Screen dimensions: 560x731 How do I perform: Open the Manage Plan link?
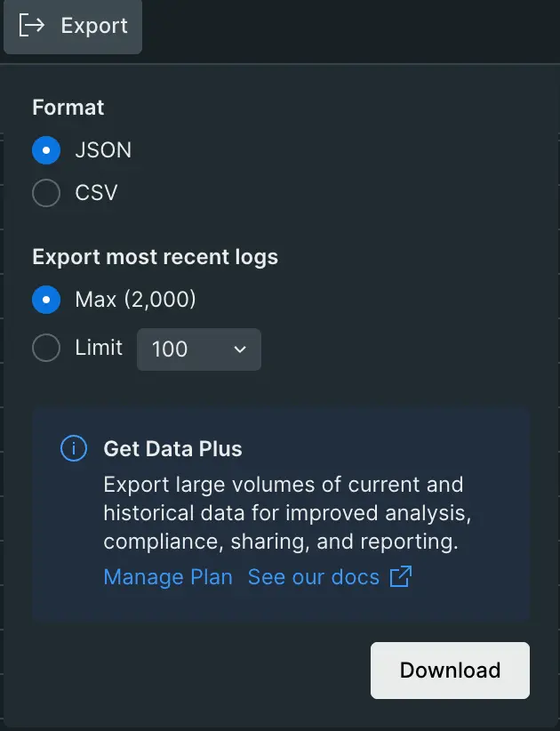pyautogui.click(x=167, y=577)
